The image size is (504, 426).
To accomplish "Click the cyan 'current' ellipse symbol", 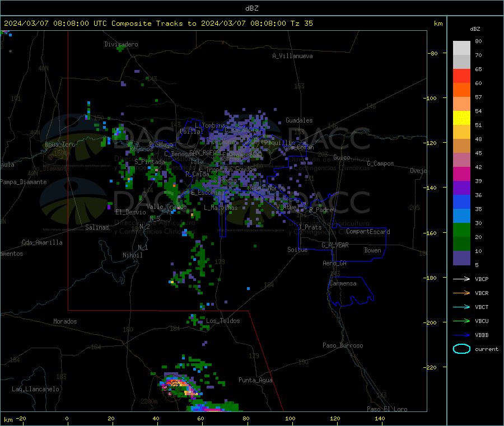I will [x=461, y=349].
